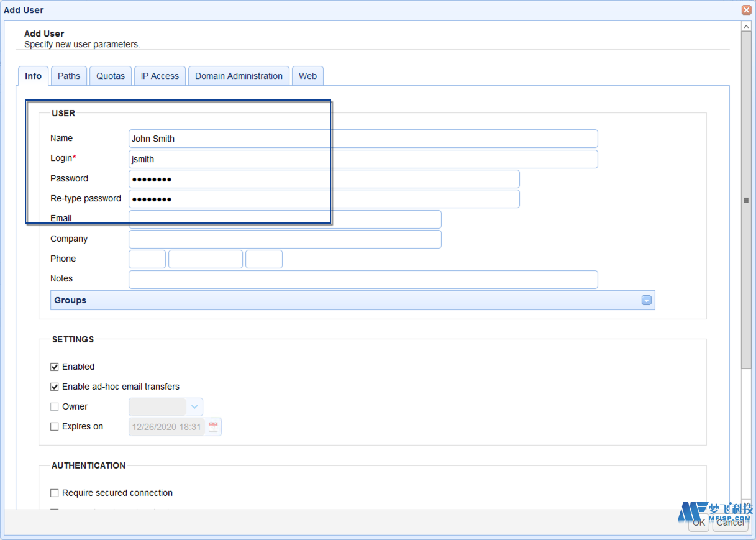Screen dimensions: 756x540
Task: Open the Paths tab
Action: click(x=69, y=76)
